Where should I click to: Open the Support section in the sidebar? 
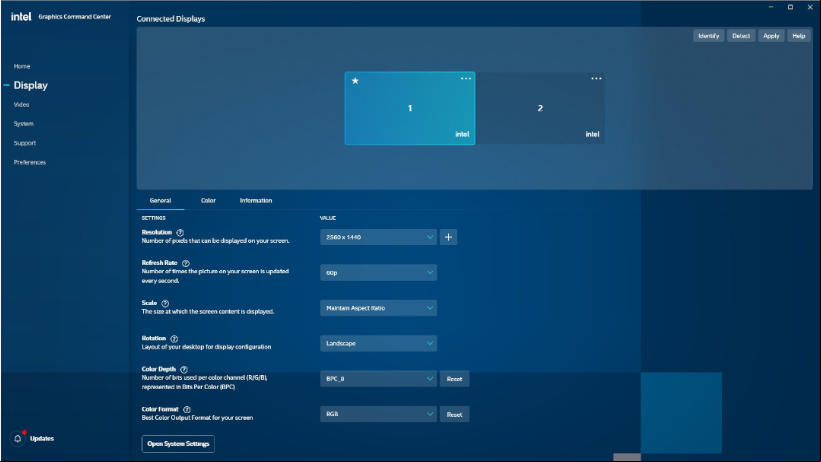point(25,143)
